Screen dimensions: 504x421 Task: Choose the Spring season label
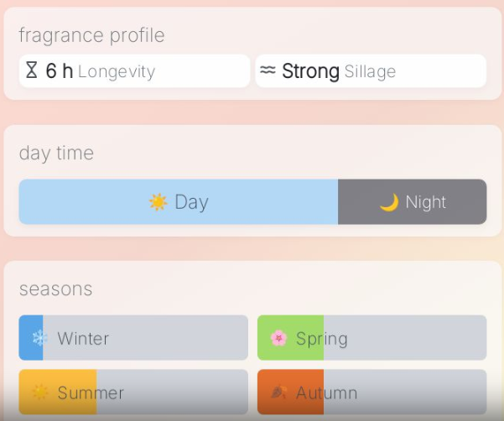point(322,339)
